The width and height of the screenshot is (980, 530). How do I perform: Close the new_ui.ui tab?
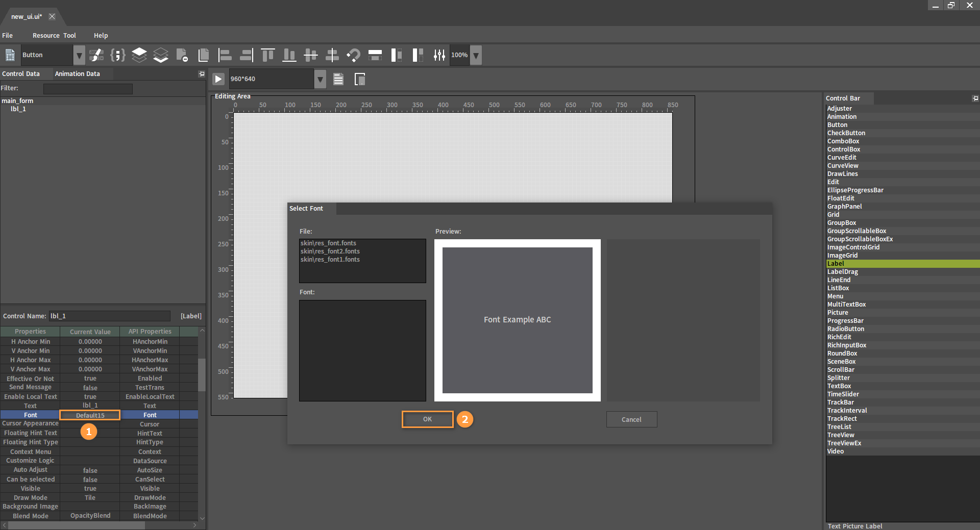coord(52,16)
